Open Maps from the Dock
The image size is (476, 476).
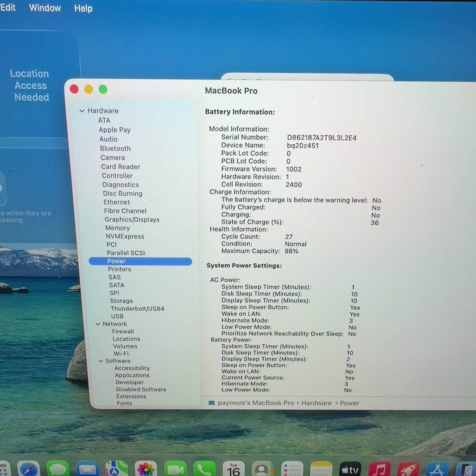tap(116, 469)
